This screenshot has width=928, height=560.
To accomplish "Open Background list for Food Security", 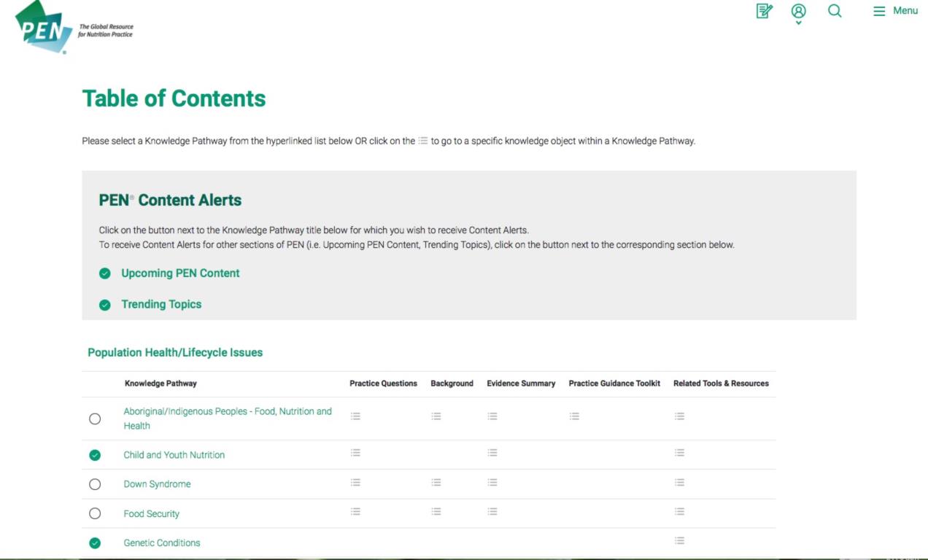I will click(436, 512).
